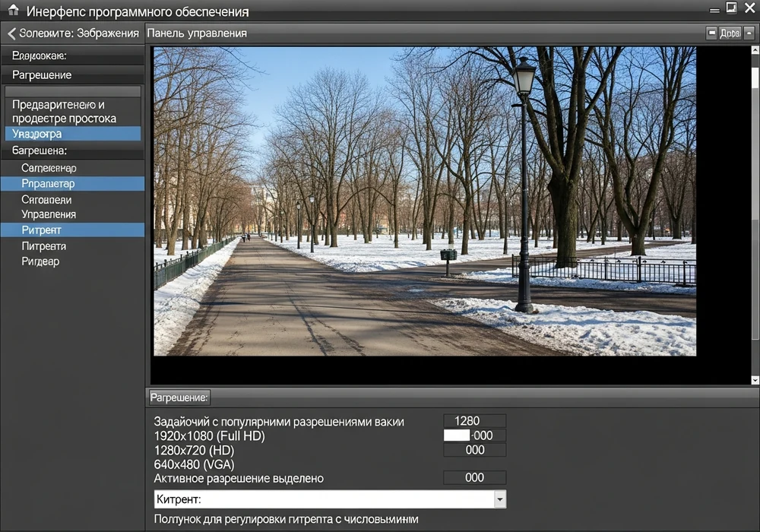Click the Full HD value field
Viewport: 760px width, 532px height.
[474, 435]
